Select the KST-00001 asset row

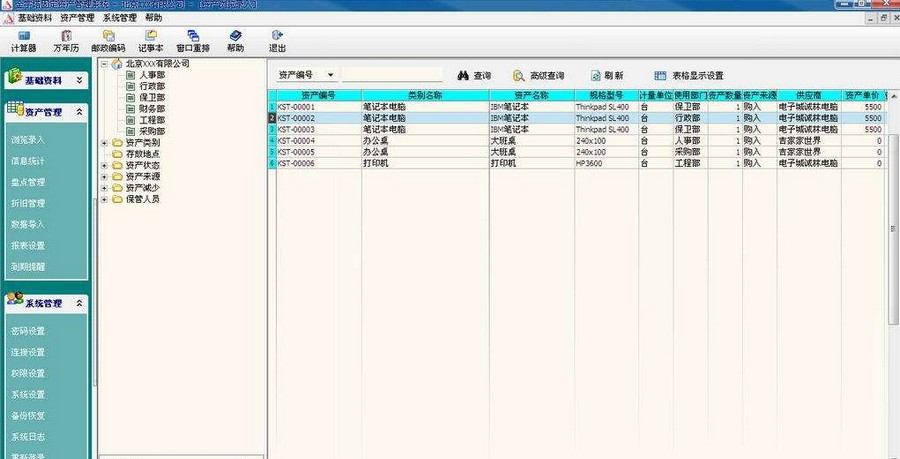click(x=577, y=107)
